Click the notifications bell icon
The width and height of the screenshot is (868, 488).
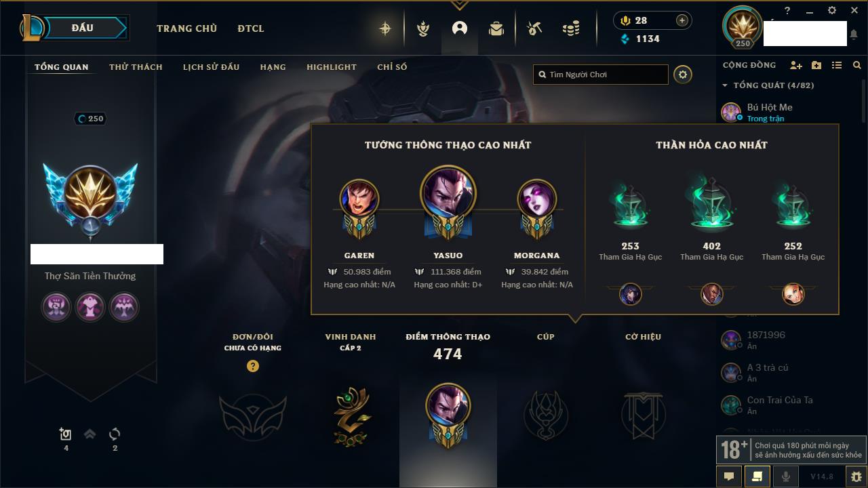coord(854,35)
